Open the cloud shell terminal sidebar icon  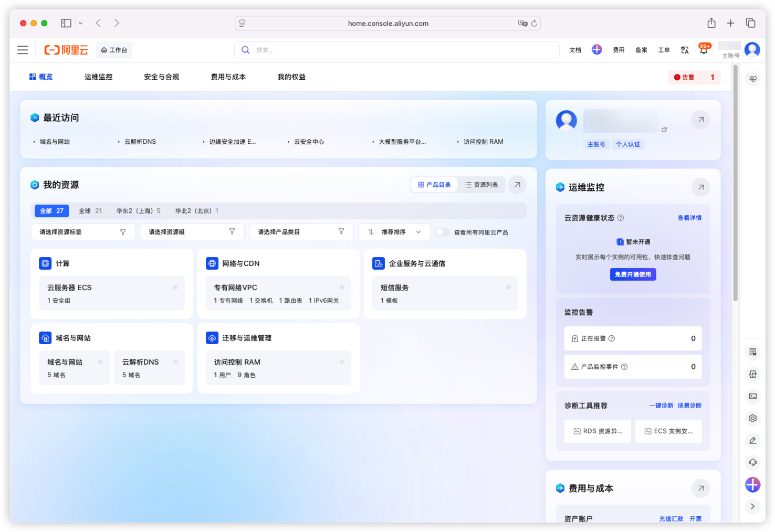pos(753,396)
